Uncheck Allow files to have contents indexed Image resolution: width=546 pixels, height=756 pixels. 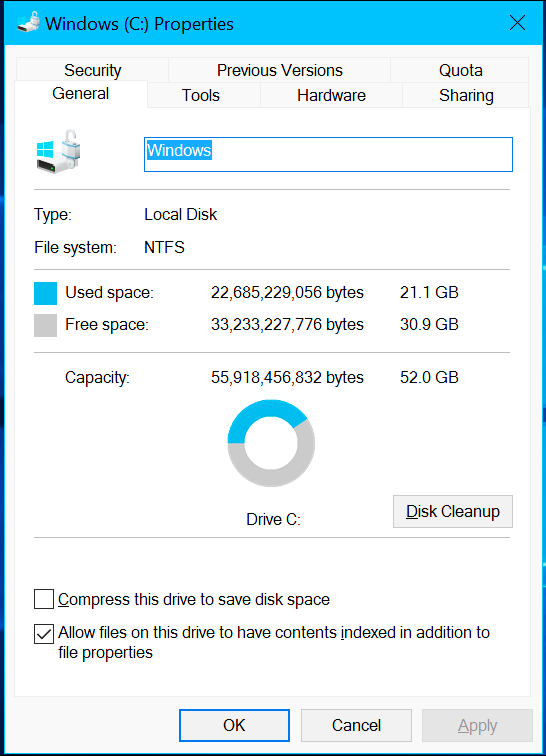click(x=44, y=634)
